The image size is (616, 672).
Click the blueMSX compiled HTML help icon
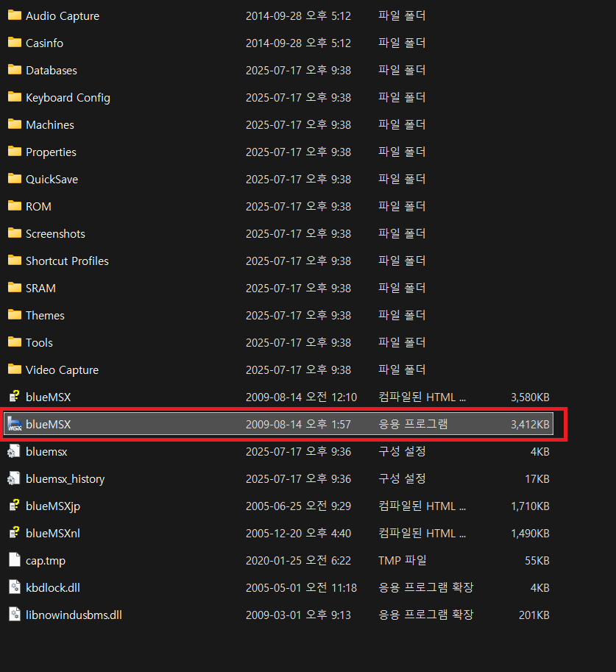click(15, 397)
